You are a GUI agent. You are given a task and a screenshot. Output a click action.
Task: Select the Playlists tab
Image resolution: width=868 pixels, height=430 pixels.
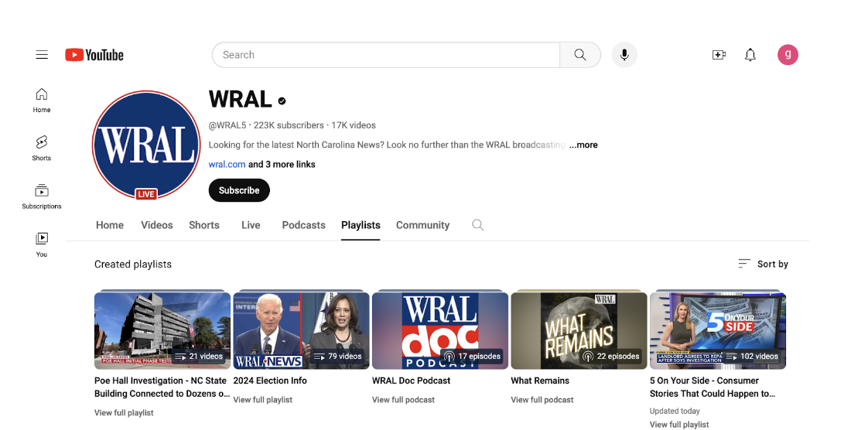[361, 225]
